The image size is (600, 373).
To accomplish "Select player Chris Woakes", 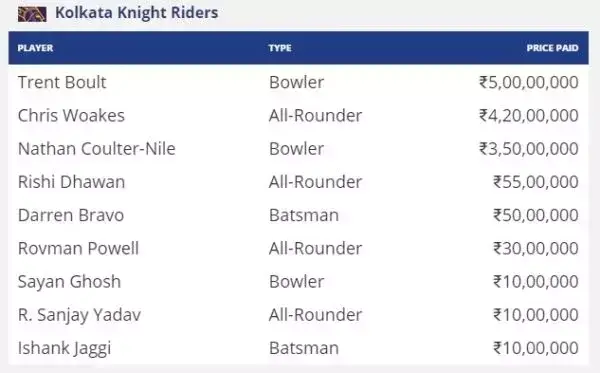I will (x=71, y=116).
